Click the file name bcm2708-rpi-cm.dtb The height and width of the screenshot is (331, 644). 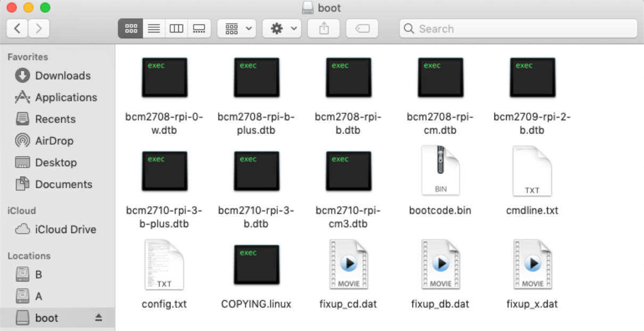[440, 123]
